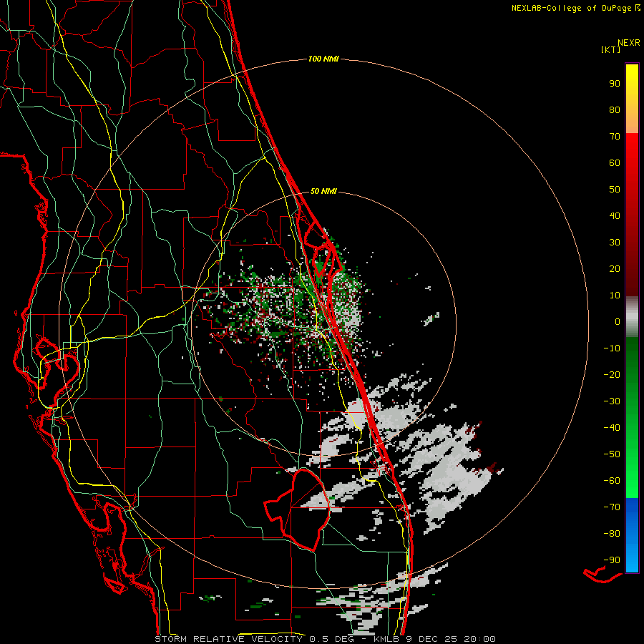Click the red segment of the velocity color bar
The height and width of the screenshot is (644, 644).
click(x=632, y=215)
